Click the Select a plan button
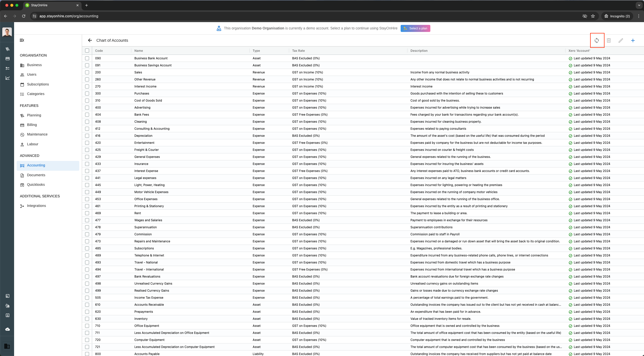The image size is (644, 356). tap(415, 28)
